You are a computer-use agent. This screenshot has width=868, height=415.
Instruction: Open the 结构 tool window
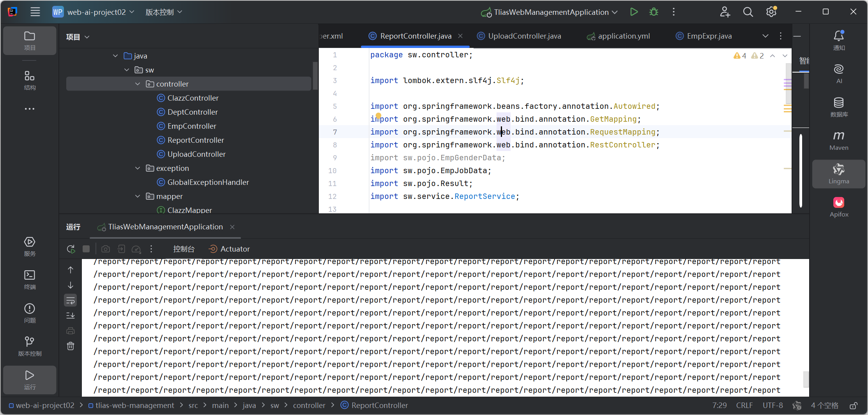click(x=30, y=80)
